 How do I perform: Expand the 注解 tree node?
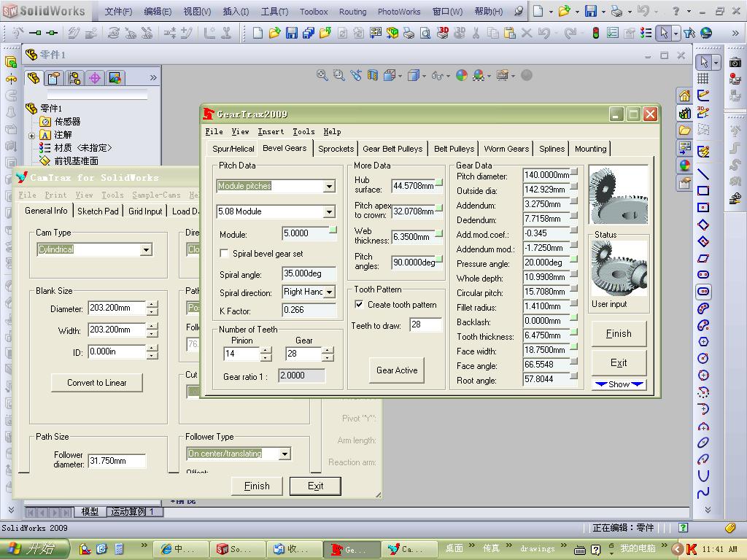click(31, 135)
